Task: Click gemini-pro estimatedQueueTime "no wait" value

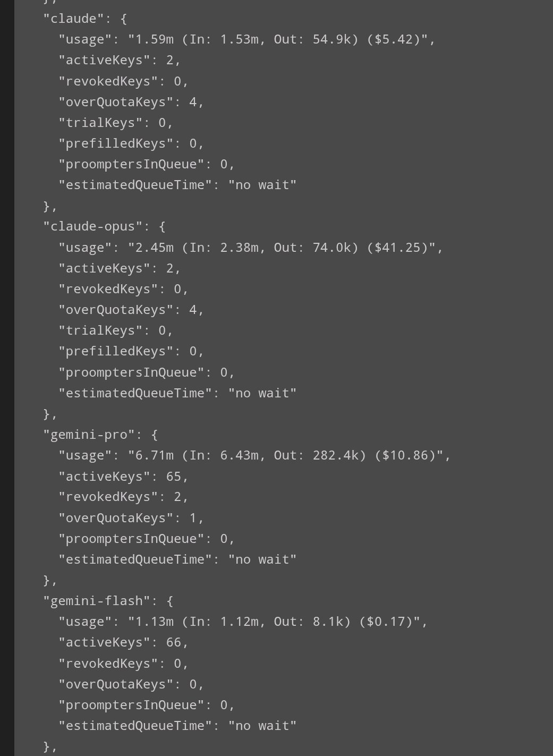Action: point(262,559)
